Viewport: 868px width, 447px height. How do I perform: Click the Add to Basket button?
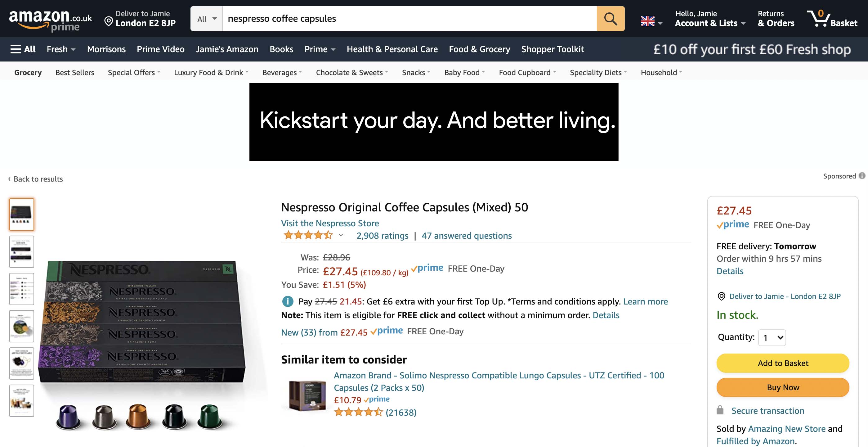point(782,363)
